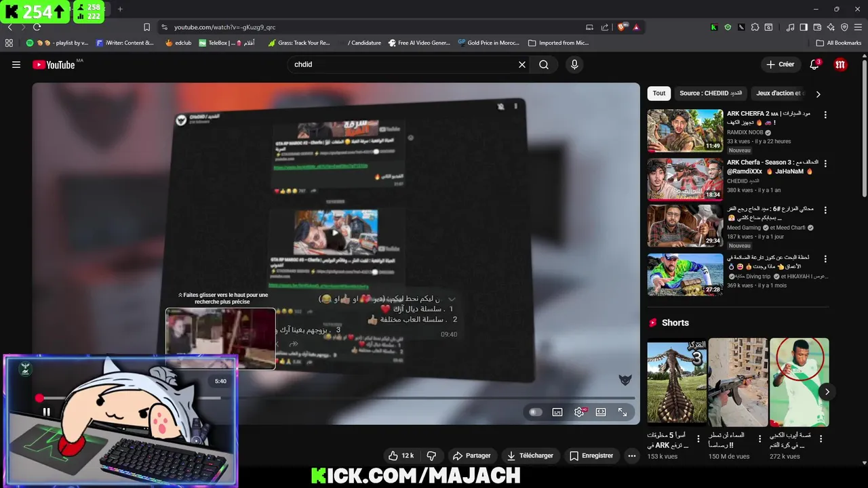The image size is (868, 488).
Task: Open the All Bookmarks folder
Action: pos(839,43)
